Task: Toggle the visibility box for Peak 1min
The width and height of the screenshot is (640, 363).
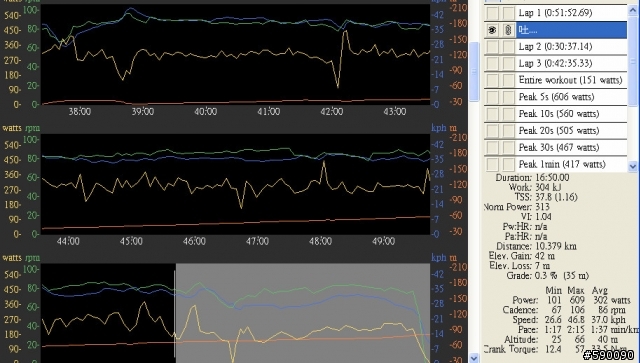Action: [492, 164]
